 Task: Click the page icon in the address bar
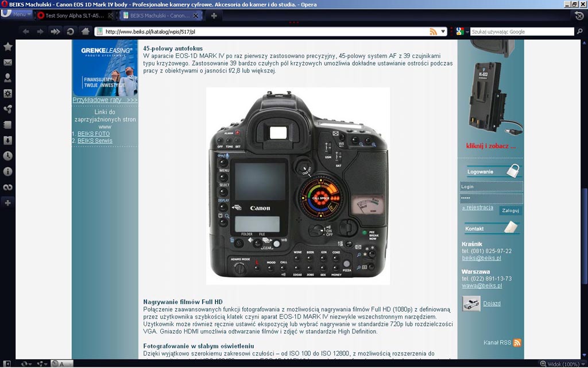point(99,32)
